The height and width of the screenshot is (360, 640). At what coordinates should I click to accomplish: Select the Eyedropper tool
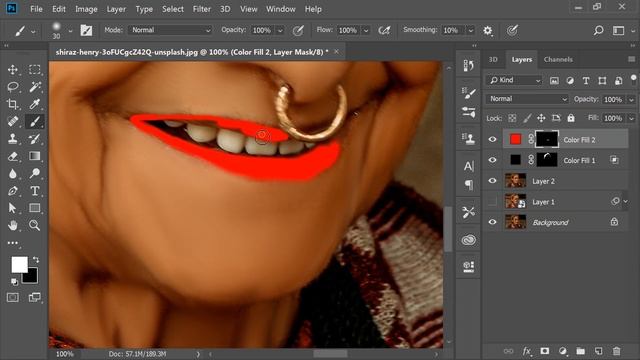click(35, 104)
